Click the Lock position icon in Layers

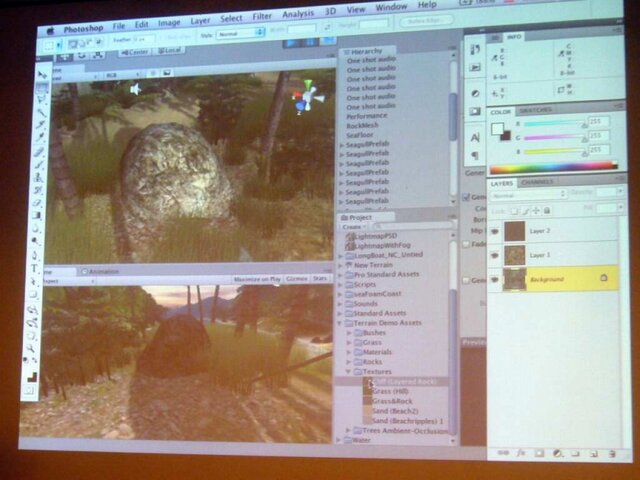tap(536, 211)
